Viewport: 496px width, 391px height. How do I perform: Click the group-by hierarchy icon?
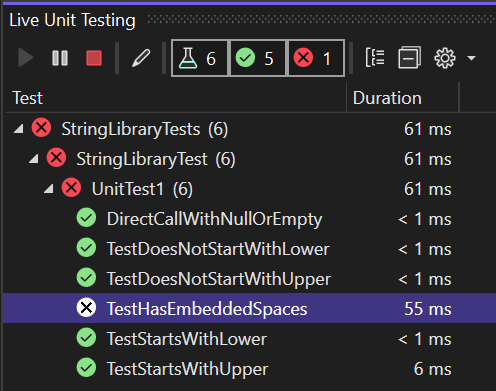point(375,58)
